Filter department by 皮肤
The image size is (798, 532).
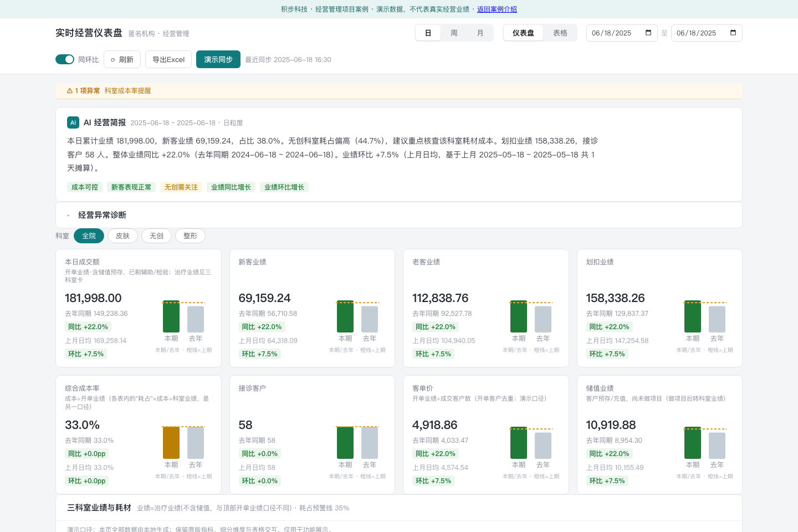point(122,236)
